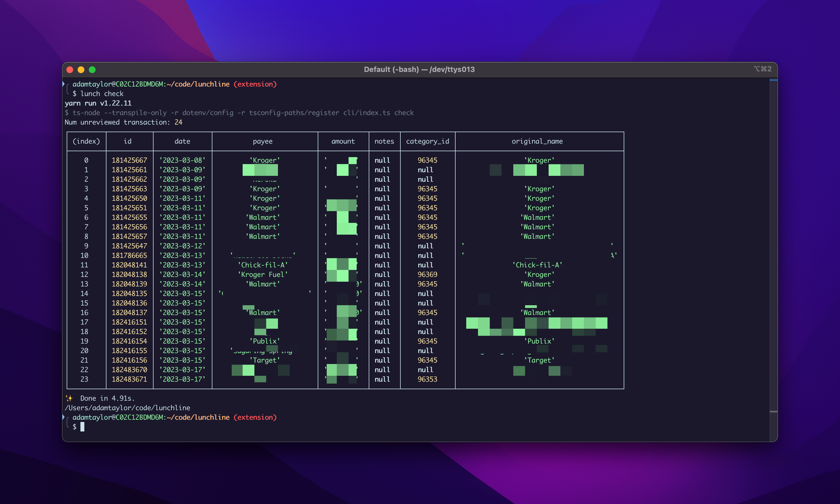The height and width of the screenshot is (504, 840).
Task: Click id 182416152 in row 18
Action: point(129,332)
